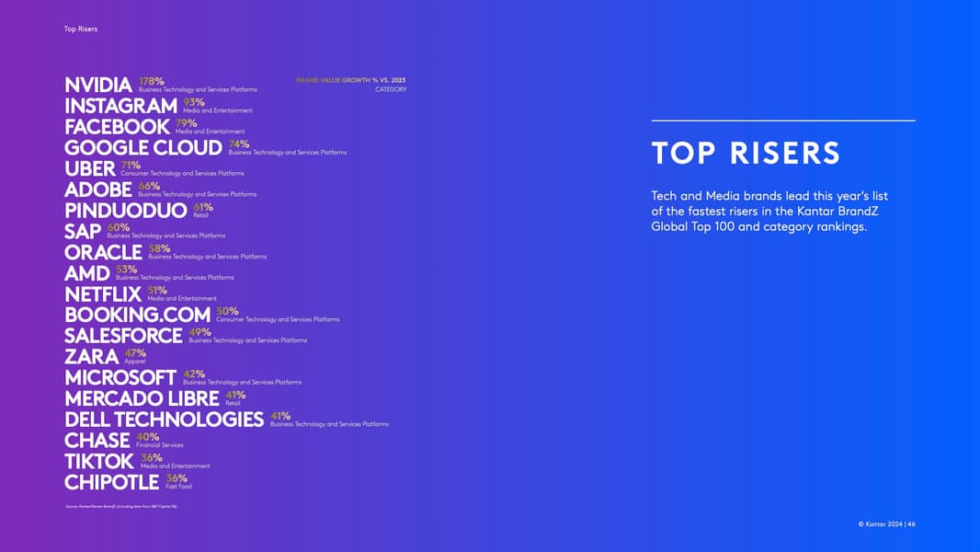Viewport: 980px width, 552px height.
Task: Click Chipotle's 36% value
Action: 177,478
